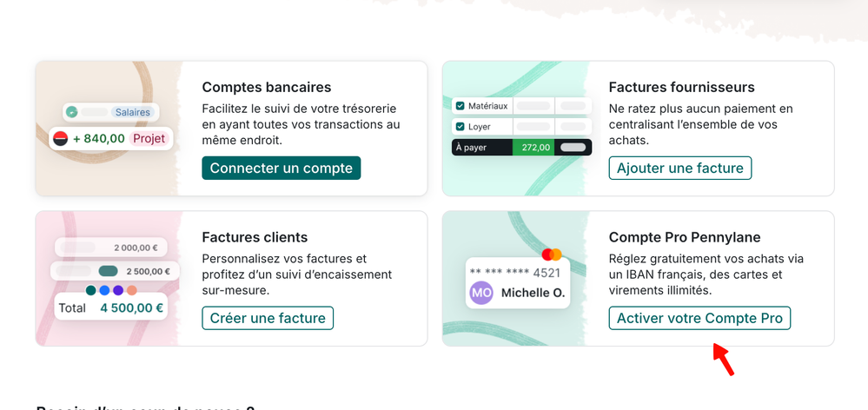Image resolution: width=868 pixels, height=410 pixels.
Task: Choose the purple color dot
Action: tap(118, 290)
